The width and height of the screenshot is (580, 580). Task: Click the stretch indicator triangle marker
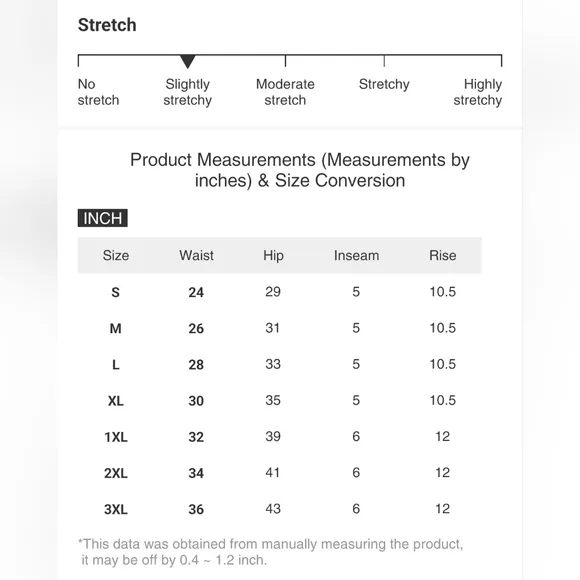188,61
